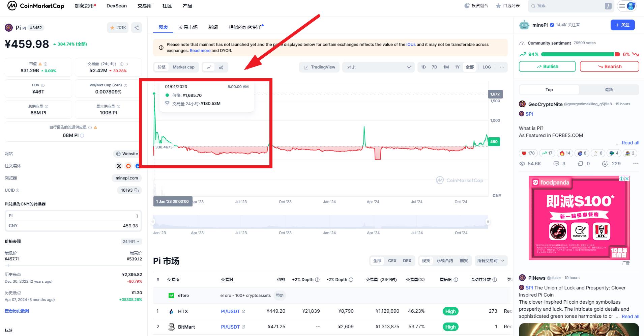Switch to the line chart view icon
This screenshot has height=336, width=644.
click(x=209, y=67)
